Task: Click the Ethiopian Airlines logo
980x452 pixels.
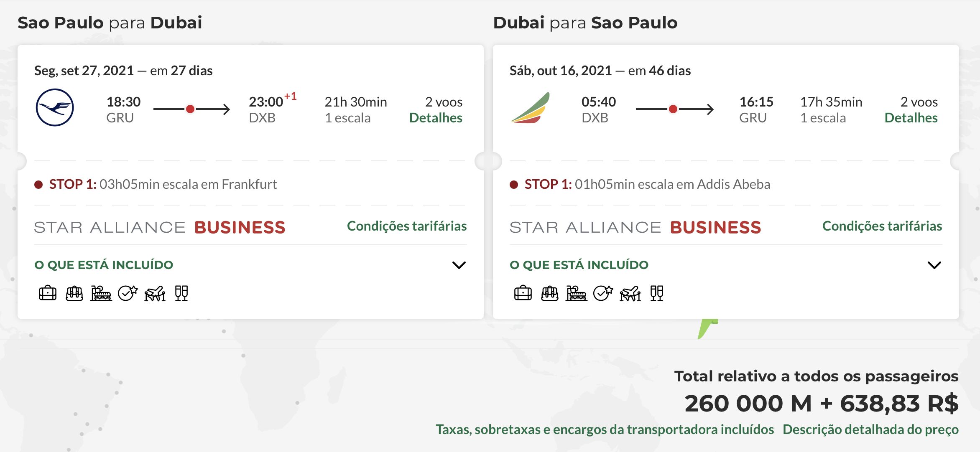Action: pos(530,108)
